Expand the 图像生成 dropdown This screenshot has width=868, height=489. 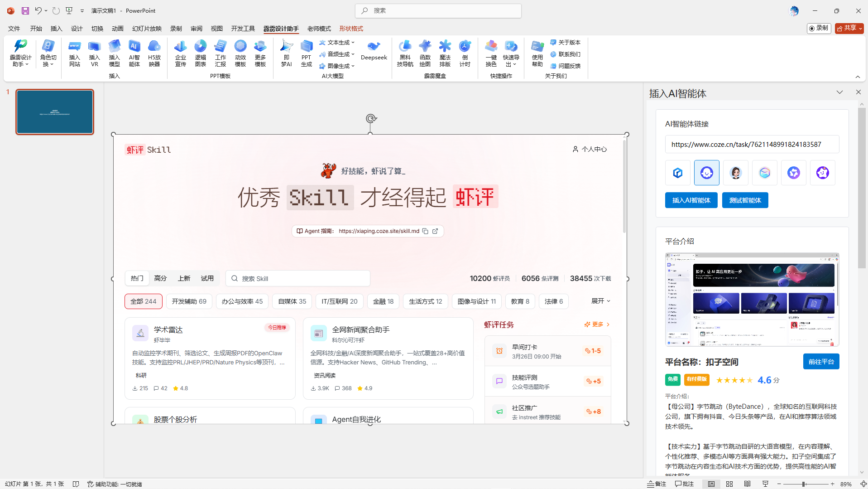(x=337, y=66)
